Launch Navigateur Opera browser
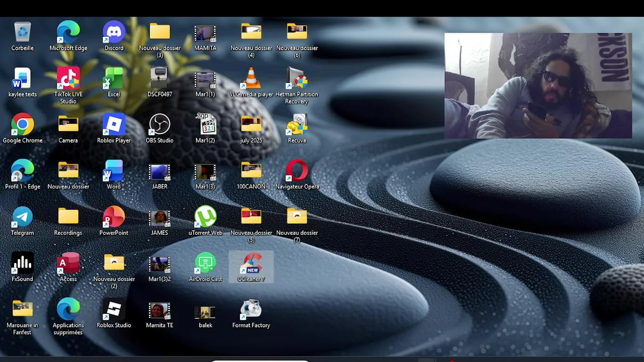 pyautogui.click(x=297, y=171)
